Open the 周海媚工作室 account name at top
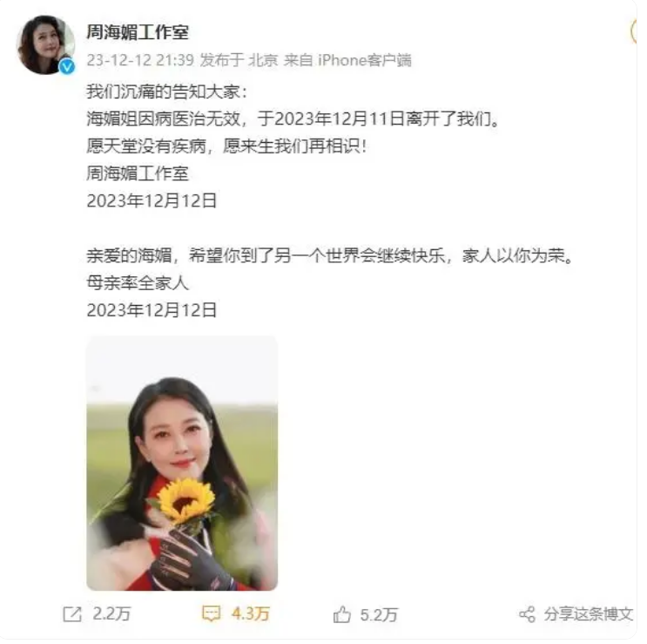The width and height of the screenshot is (647, 644). coord(138,32)
